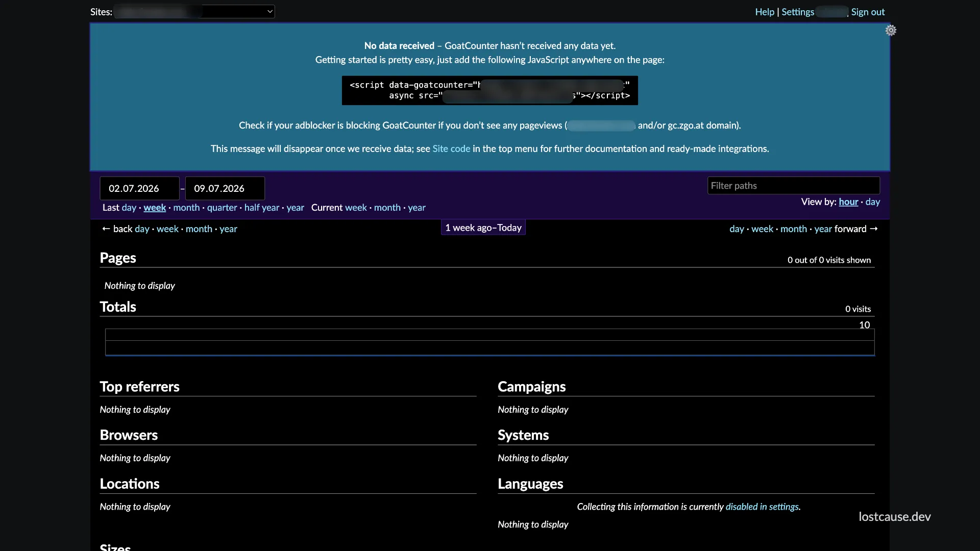Click the Languages heading
Viewport: 980px width, 551px height.
pos(530,484)
